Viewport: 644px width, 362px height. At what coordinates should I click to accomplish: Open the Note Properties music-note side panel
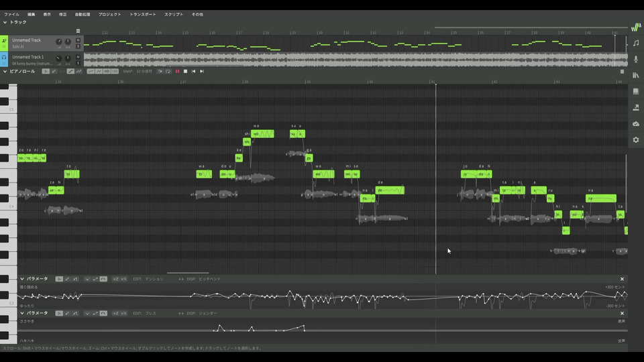636,43
